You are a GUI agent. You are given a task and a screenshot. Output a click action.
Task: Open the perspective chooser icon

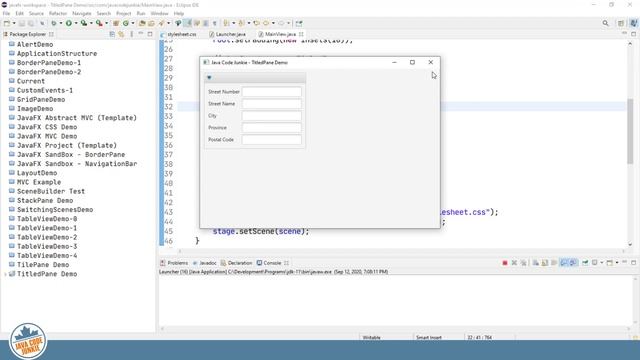pos(621,23)
